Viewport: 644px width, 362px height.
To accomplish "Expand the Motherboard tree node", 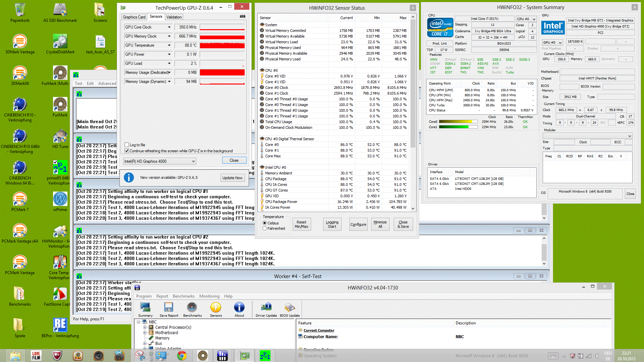I will (x=145, y=333).
